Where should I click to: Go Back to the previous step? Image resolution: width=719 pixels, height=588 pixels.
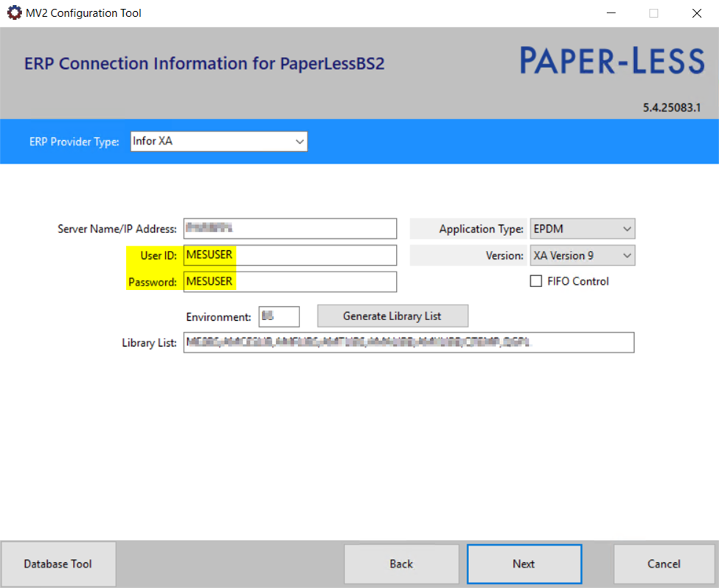(x=401, y=564)
